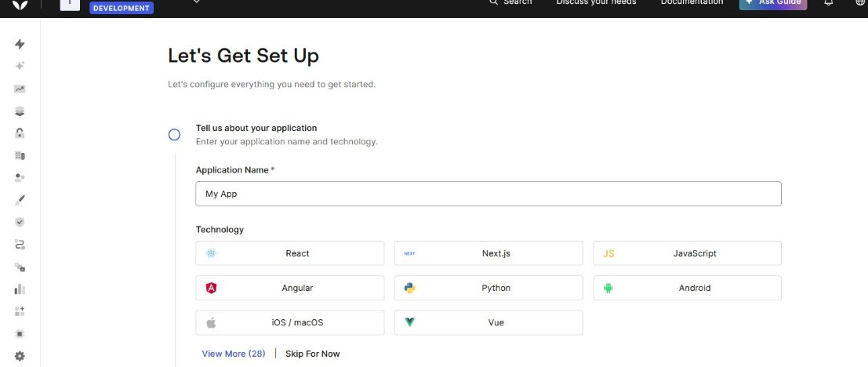This screenshot has width=868, height=367.
Task: Open the stacked layers sidebar icon
Action: point(20,111)
